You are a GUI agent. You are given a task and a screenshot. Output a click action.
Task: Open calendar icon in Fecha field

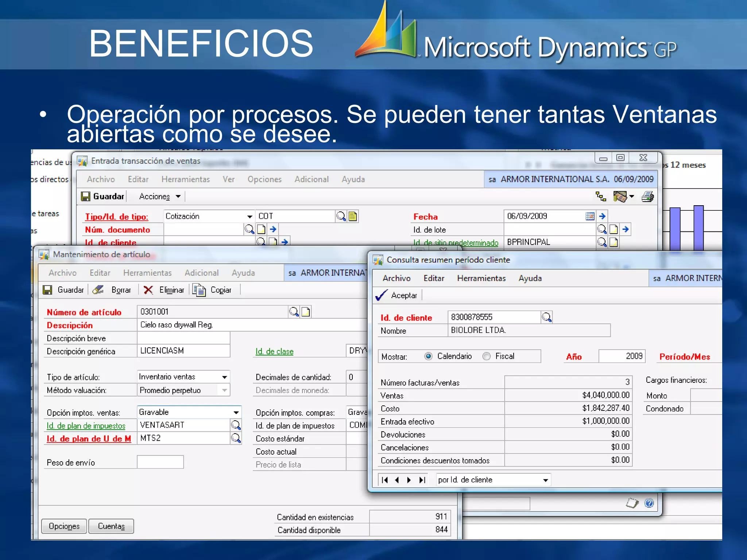(x=590, y=216)
